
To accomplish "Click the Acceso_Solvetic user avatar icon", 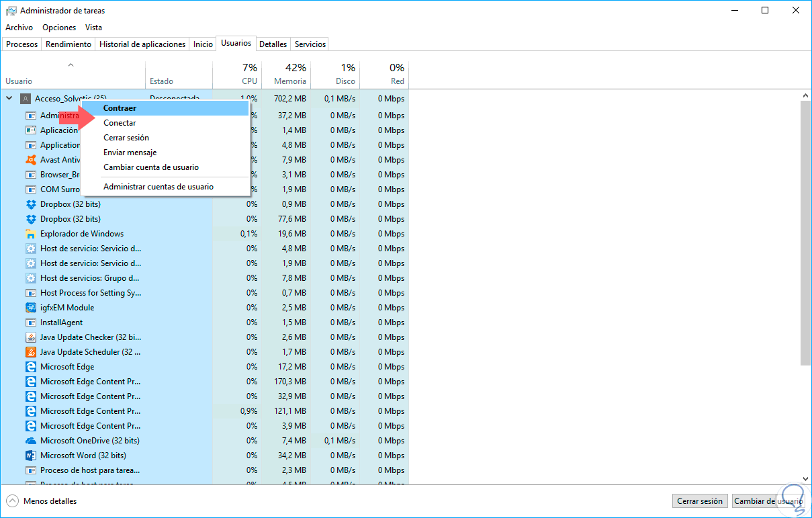I will coord(26,98).
